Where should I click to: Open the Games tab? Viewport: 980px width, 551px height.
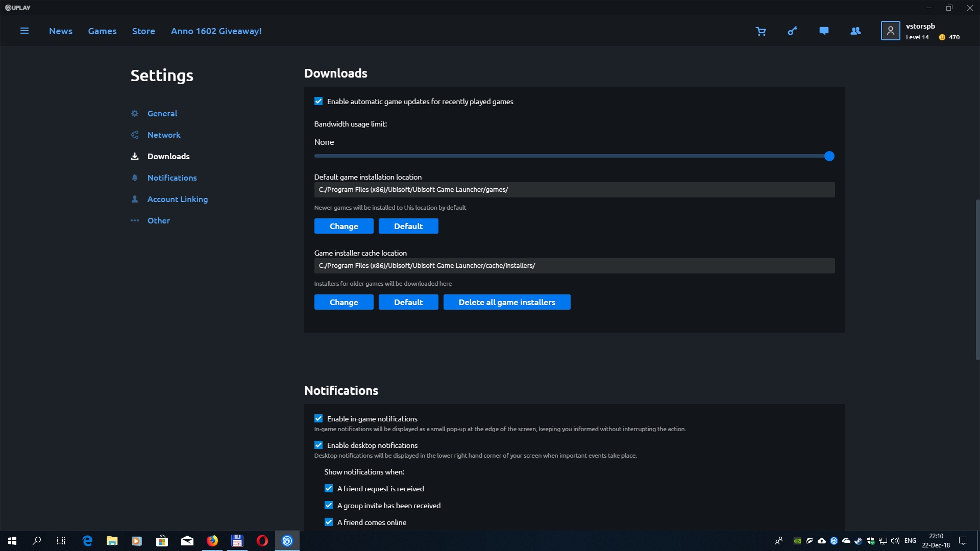click(x=102, y=31)
